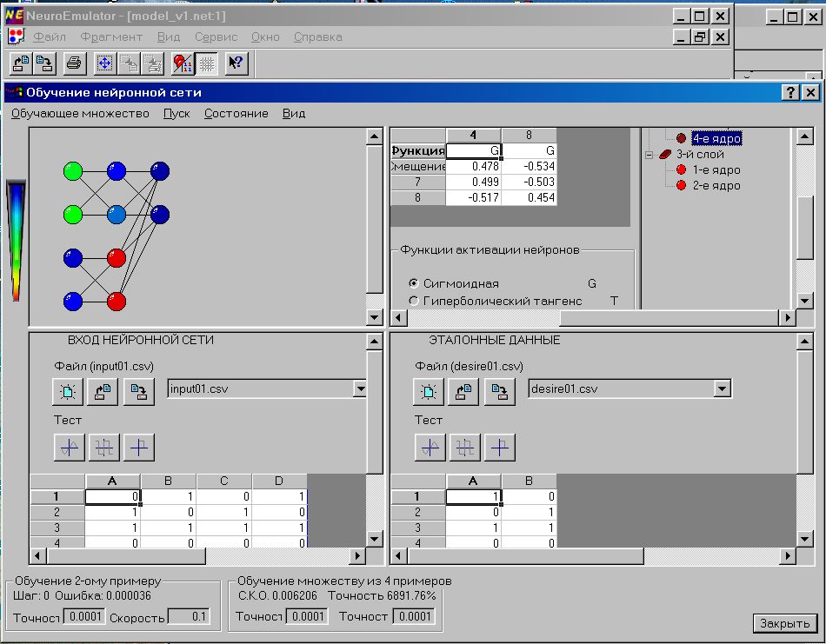Click the print icon in the main toolbar
The width and height of the screenshot is (826, 644).
pyautogui.click(x=74, y=63)
